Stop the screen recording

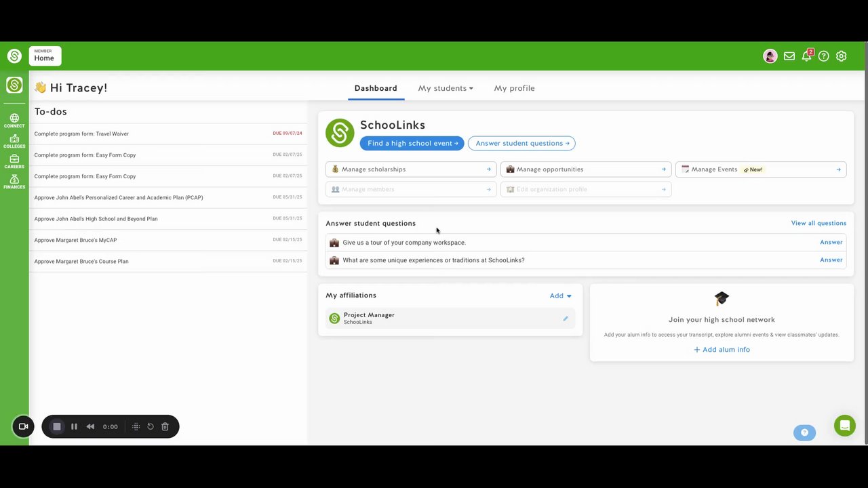[x=57, y=426]
